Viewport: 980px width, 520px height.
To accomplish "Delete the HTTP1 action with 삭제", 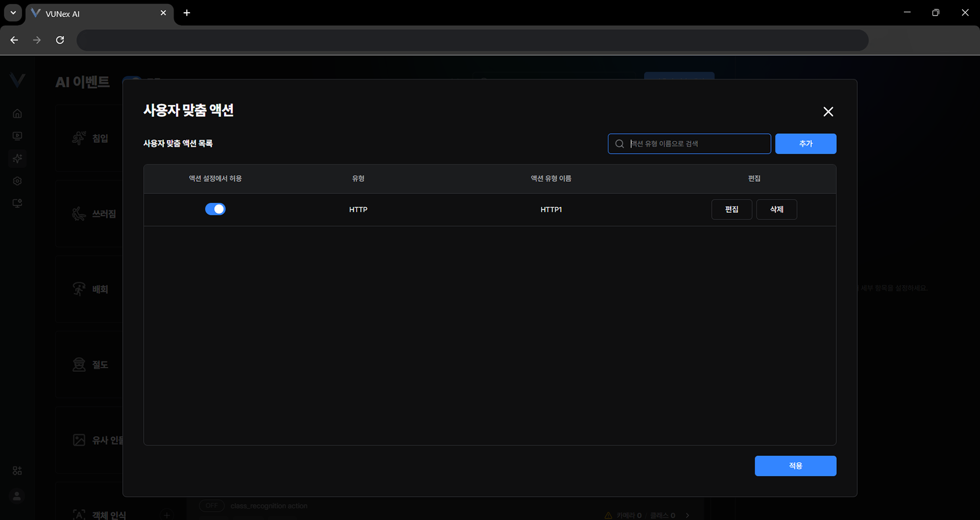I will 776,209.
